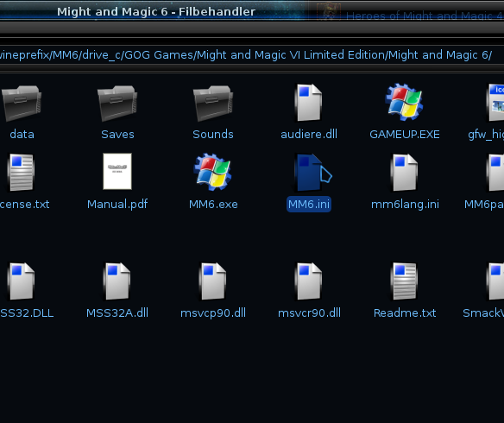
Task: Select the license text file icon
Action: (22, 173)
